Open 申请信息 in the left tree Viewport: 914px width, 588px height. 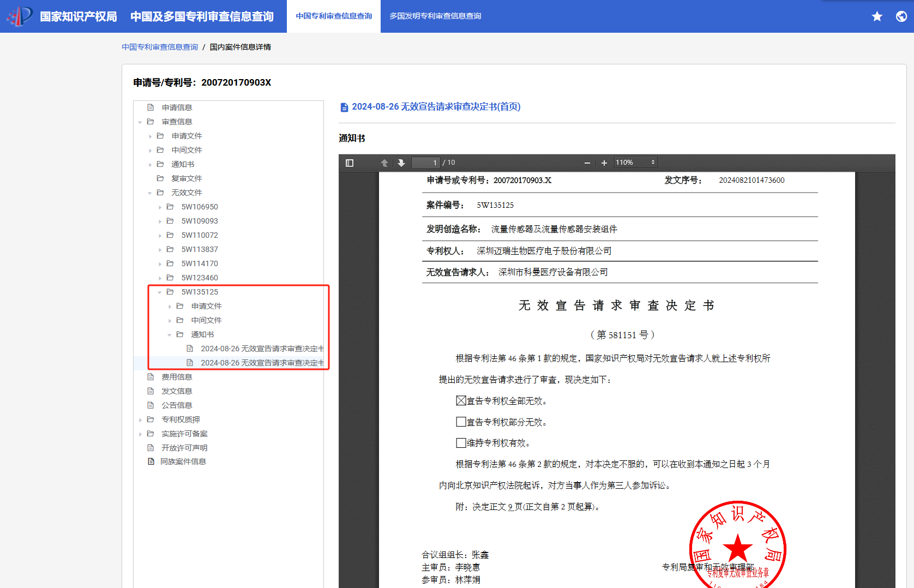point(177,107)
